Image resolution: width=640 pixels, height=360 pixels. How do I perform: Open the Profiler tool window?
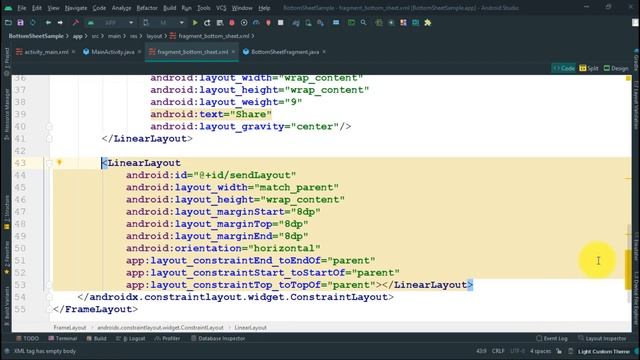[x=167, y=338]
